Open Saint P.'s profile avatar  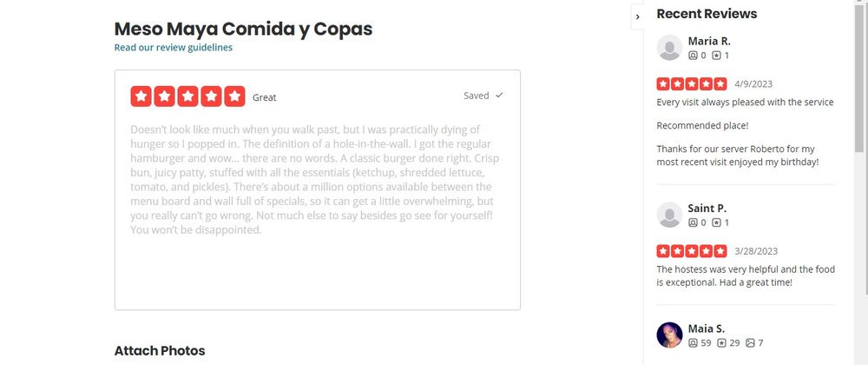[669, 215]
